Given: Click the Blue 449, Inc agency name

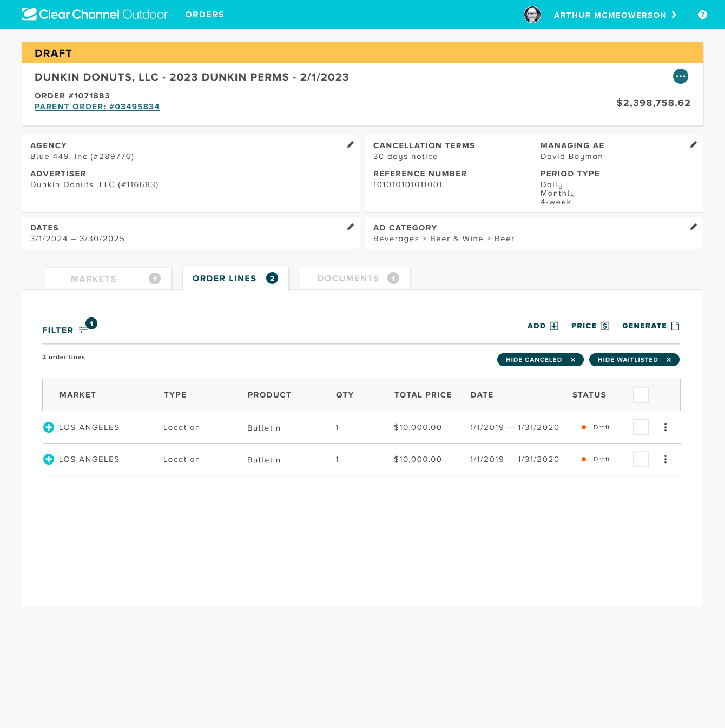Looking at the screenshot, I should (82, 156).
